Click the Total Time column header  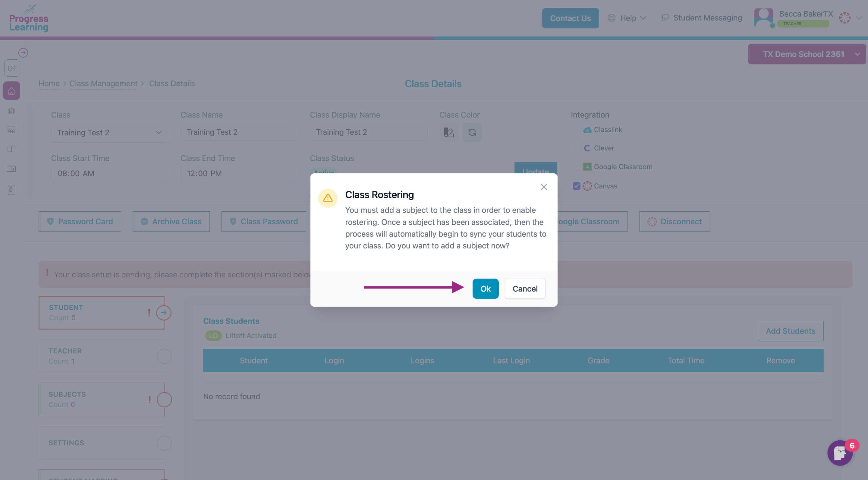coord(686,360)
